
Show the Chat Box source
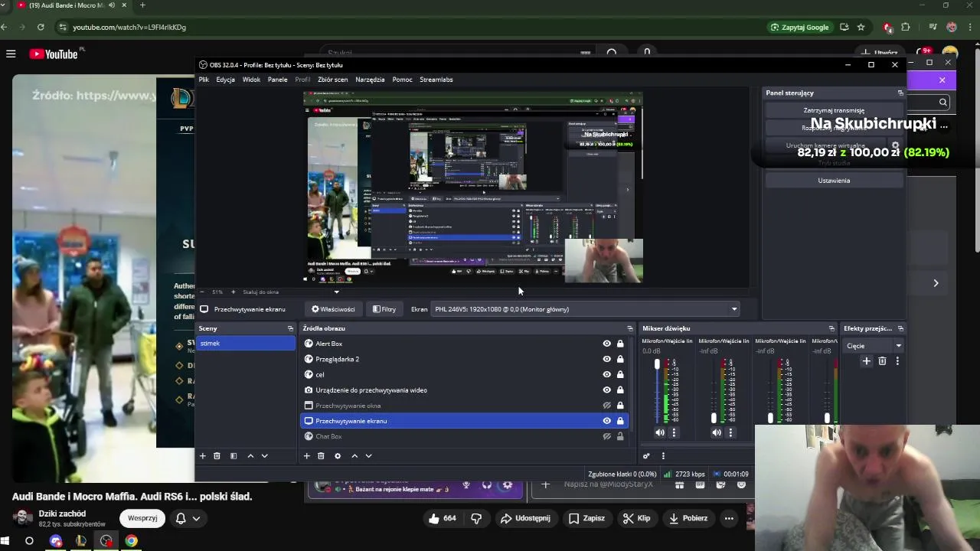click(607, 436)
